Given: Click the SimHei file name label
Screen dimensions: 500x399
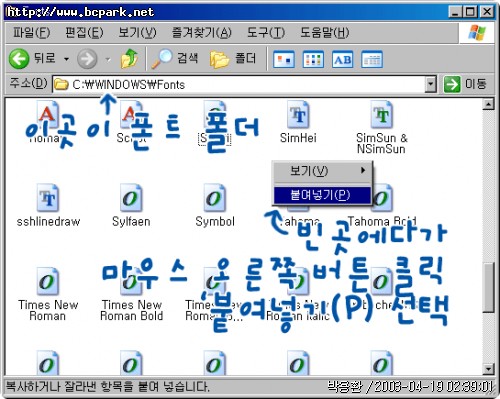Looking at the screenshot, I should [298, 138].
